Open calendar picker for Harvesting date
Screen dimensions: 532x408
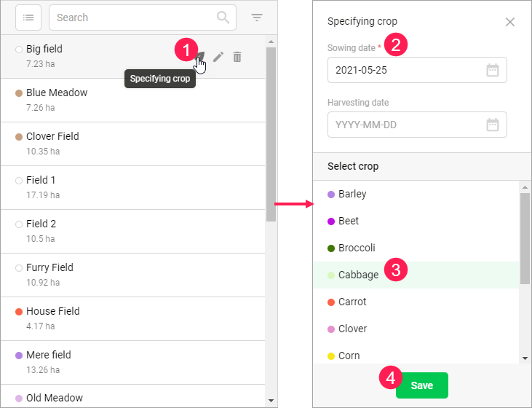pos(493,125)
